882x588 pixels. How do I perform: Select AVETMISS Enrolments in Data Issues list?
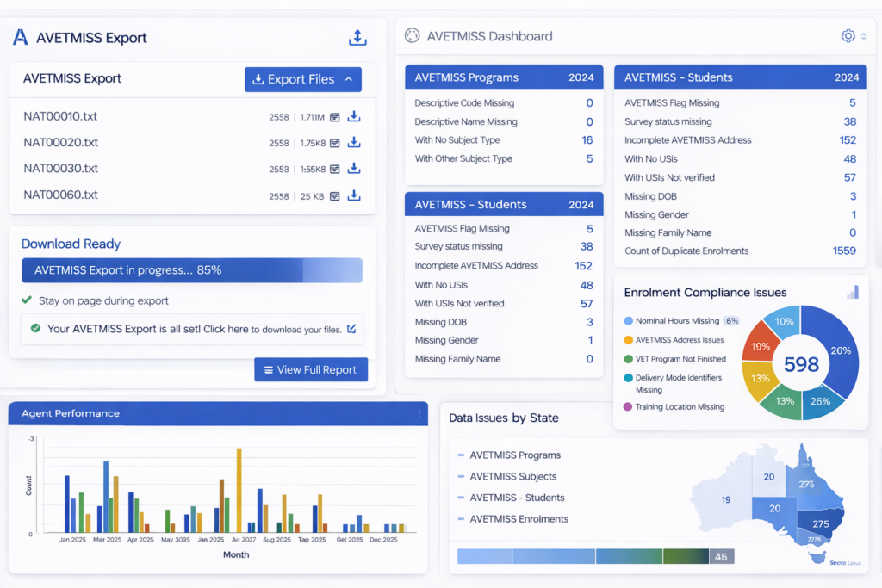pyautogui.click(x=519, y=519)
